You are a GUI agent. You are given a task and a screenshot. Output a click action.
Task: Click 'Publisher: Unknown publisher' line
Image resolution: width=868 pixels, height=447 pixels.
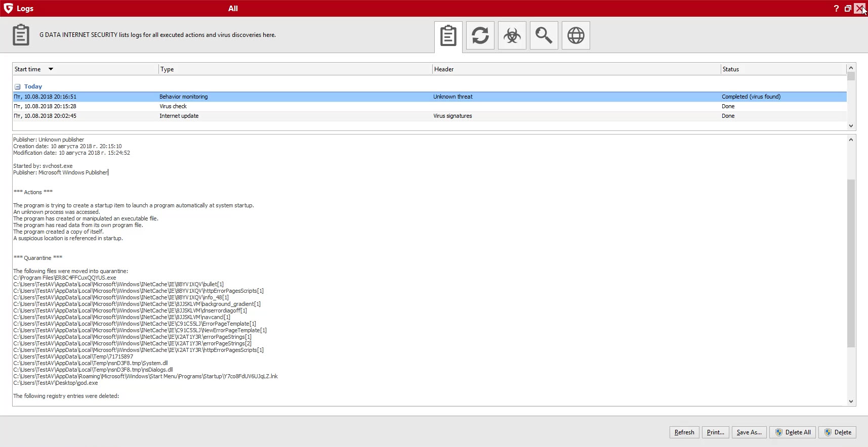pos(49,140)
